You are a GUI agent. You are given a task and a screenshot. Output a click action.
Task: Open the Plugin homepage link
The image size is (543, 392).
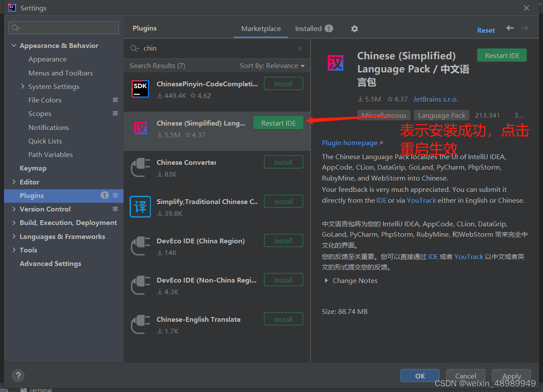click(352, 143)
